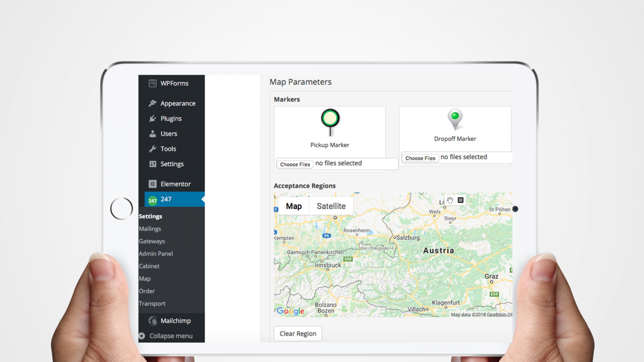The width and height of the screenshot is (644, 362).
Task: Click the Users person icon
Action: tap(153, 134)
